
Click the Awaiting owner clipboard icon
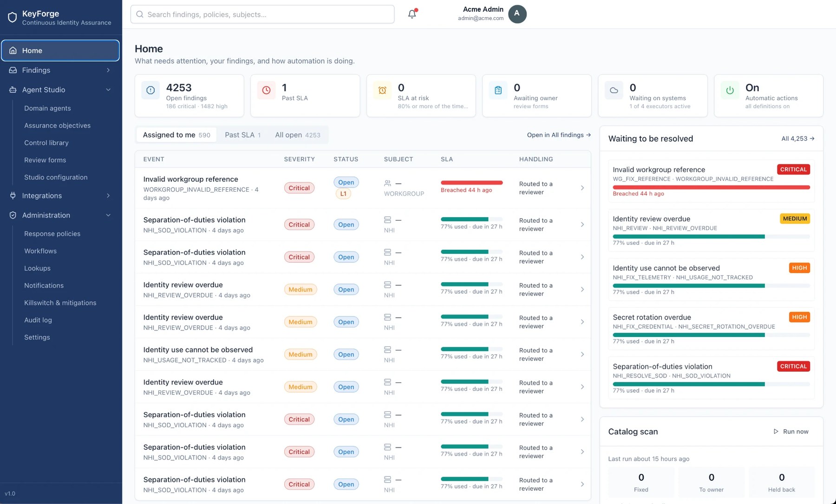point(498,90)
